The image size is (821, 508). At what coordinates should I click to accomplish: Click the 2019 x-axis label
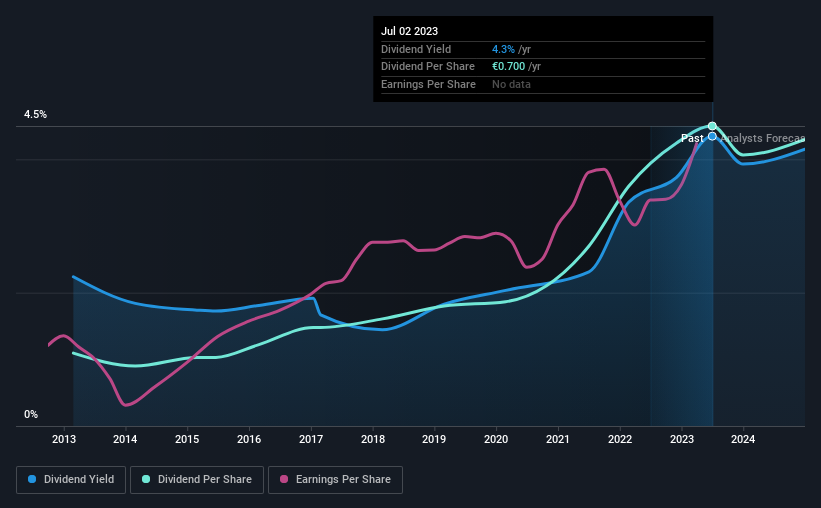click(x=434, y=439)
